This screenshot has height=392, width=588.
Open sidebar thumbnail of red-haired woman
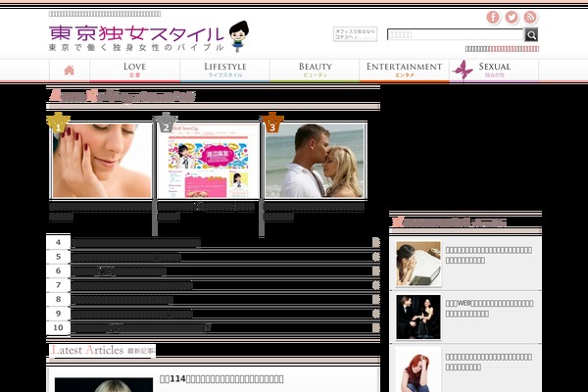click(418, 370)
